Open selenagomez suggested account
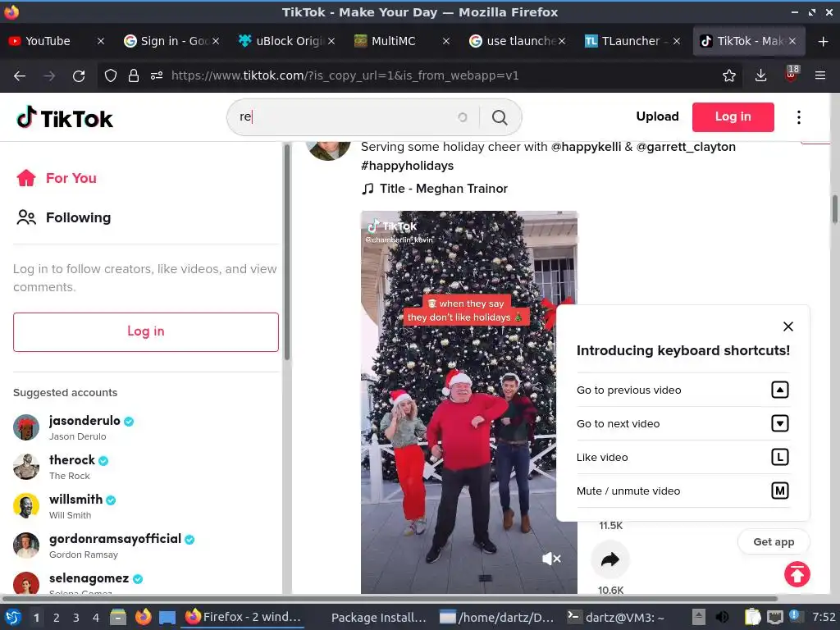Screen dimensions: 840x630 coord(79,583)
